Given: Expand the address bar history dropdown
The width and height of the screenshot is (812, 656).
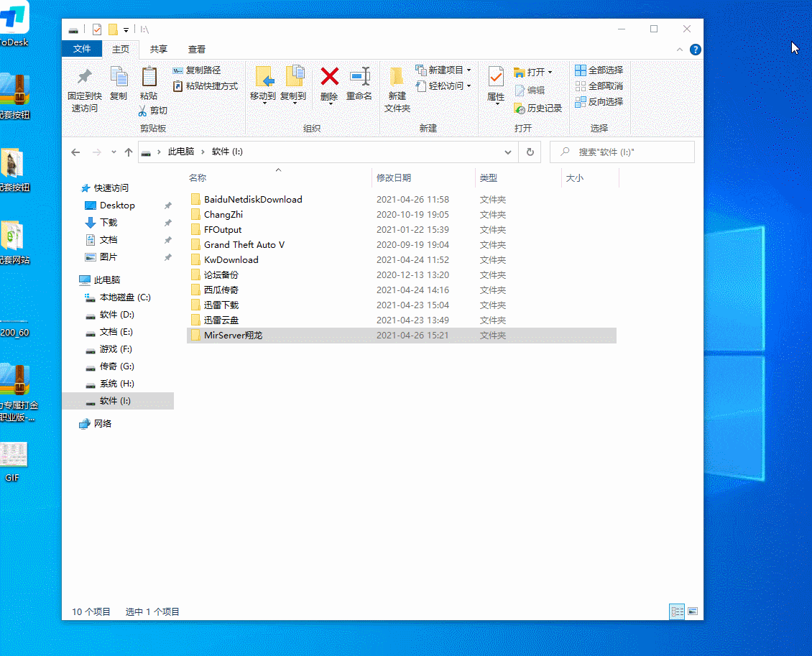Looking at the screenshot, I should pyautogui.click(x=508, y=152).
